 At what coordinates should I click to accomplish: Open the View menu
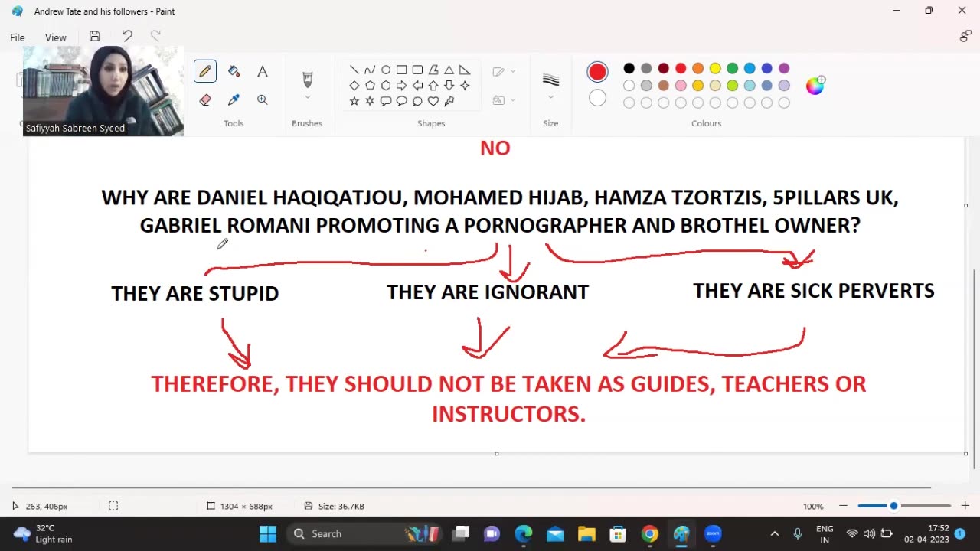click(55, 37)
